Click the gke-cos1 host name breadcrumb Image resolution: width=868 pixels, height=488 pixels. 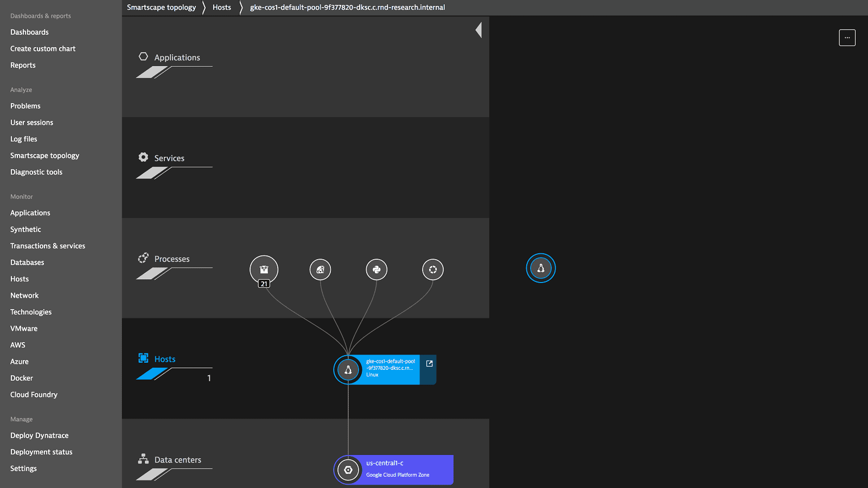[347, 8]
